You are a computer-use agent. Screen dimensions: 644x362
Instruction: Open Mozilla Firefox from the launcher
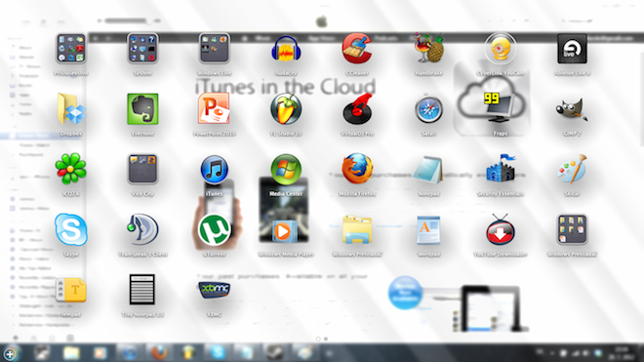[x=357, y=169]
